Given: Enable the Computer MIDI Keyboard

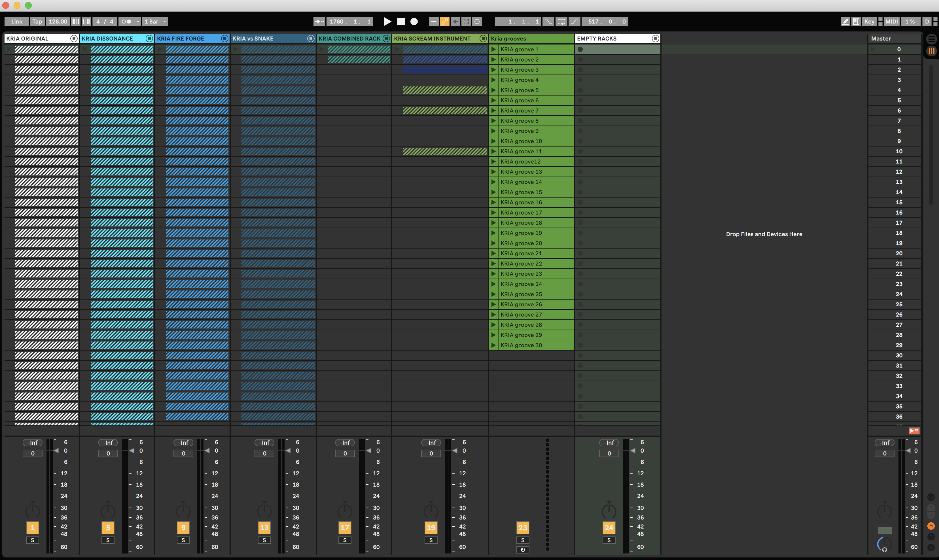Looking at the screenshot, I should pyautogui.click(x=856, y=22).
